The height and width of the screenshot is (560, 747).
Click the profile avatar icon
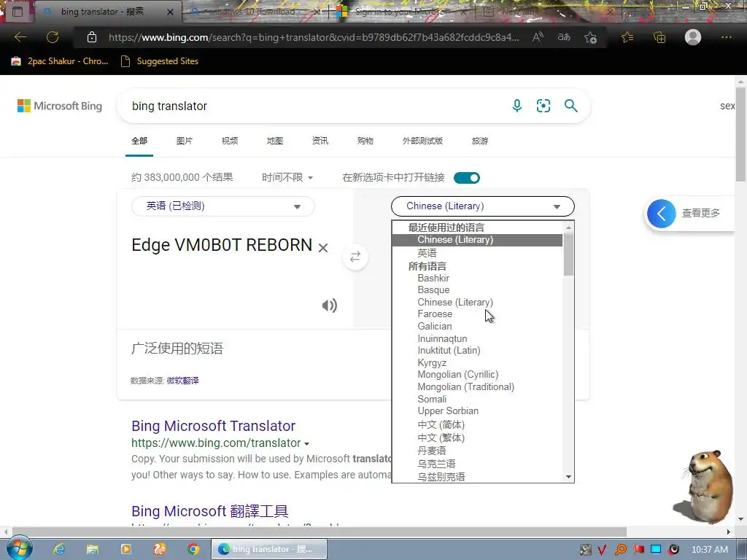tap(693, 37)
